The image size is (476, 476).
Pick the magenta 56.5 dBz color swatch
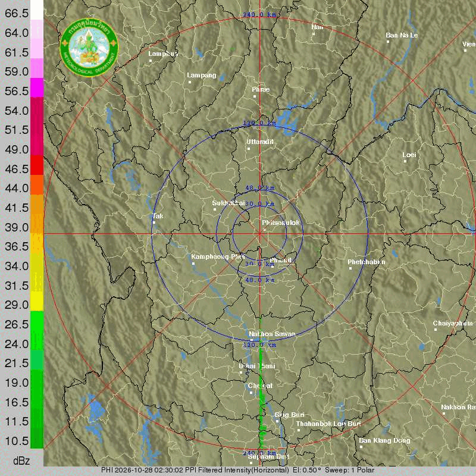pyautogui.click(x=37, y=87)
